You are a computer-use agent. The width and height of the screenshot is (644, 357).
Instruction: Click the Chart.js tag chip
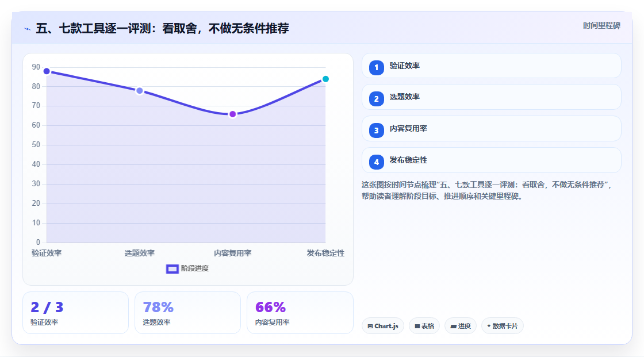[383, 326]
